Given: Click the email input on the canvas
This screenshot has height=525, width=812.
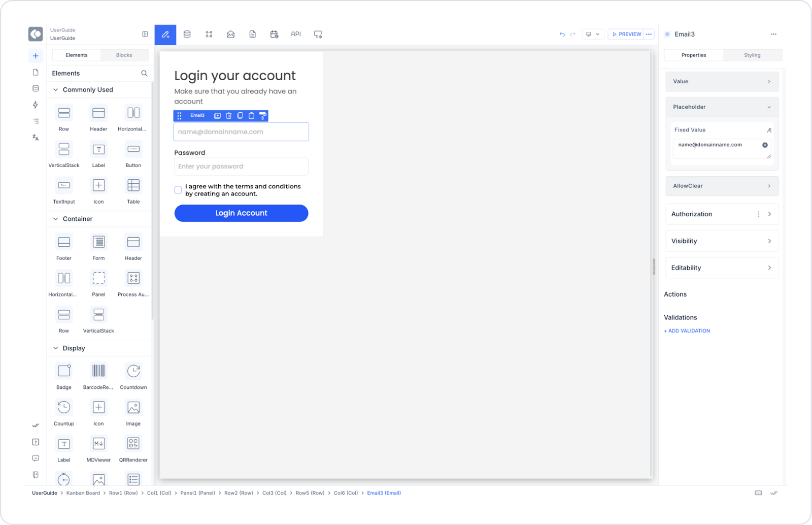Looking at the screenshot, I should point(241,132).
